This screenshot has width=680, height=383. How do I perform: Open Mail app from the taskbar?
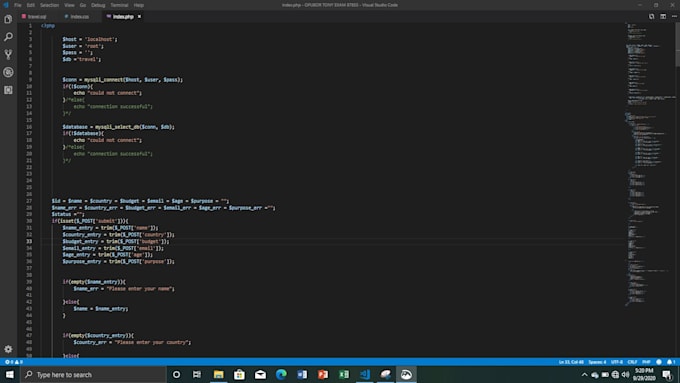click(x=260, y=374)
